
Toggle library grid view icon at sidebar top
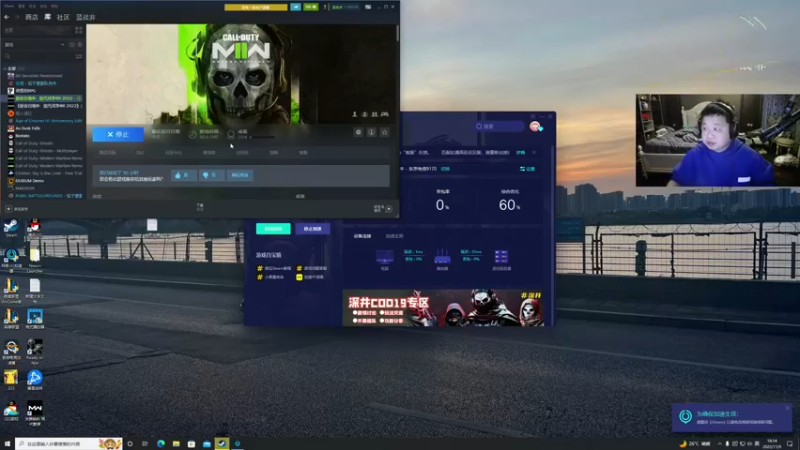click(79, 30)
